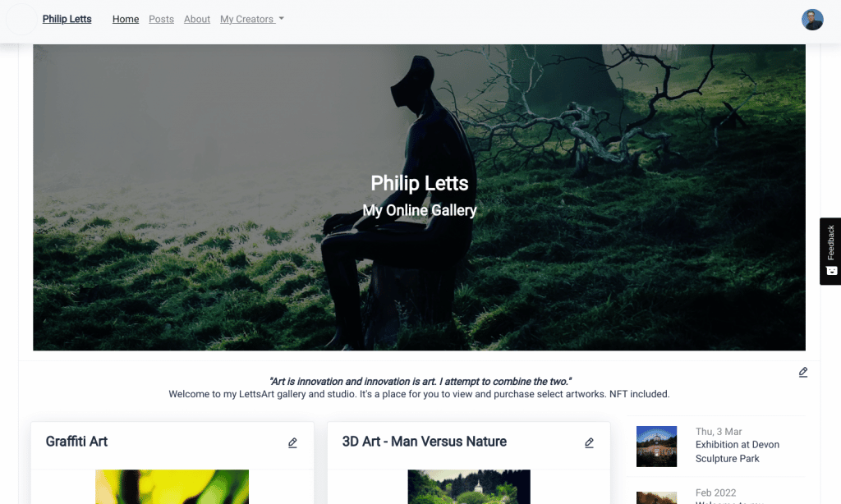Viewport: 841px width, 504px height.
Task: Select the Home nav link
Action: [126, 20]
